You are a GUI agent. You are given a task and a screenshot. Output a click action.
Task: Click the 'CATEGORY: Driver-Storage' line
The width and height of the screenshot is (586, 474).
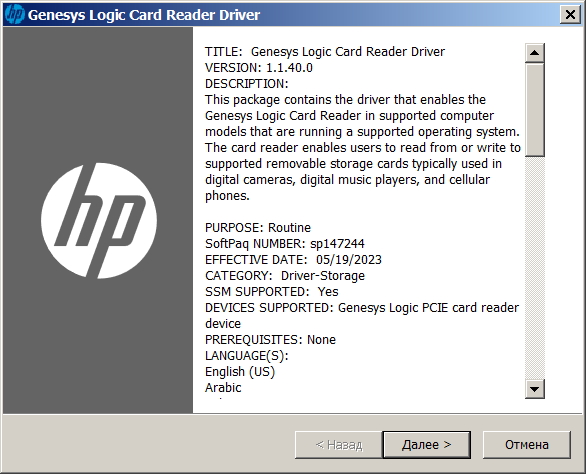click(x=285, y=276)
